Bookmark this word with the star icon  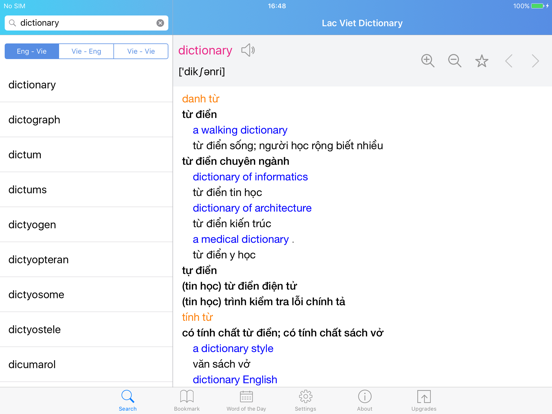click(482, 61)
